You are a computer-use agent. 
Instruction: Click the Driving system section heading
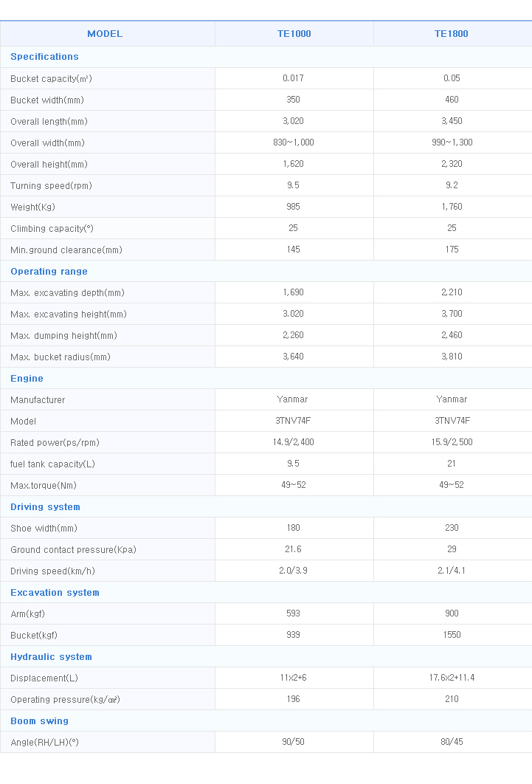[45, 507]
